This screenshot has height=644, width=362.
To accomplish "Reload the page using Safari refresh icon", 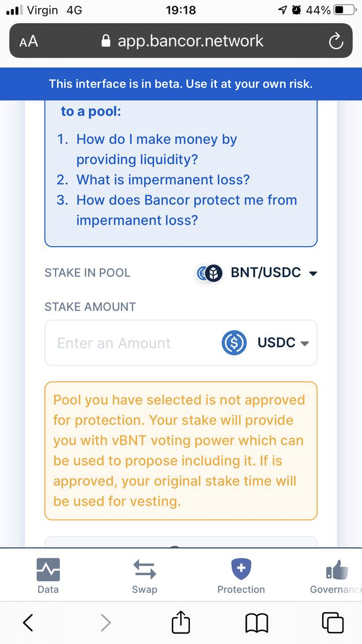I will coord(335,41).
